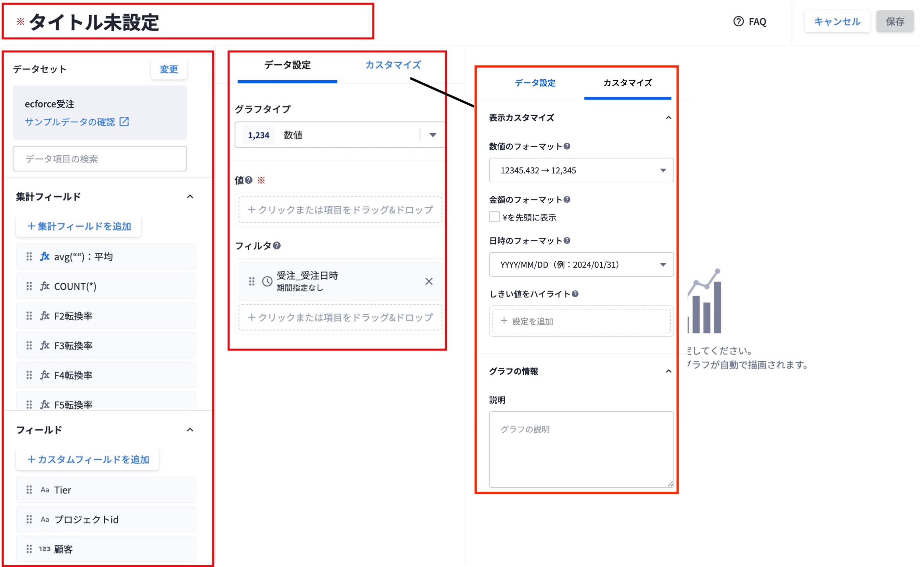The height and width of the screenshot is (567, 924).
Task: Click the fx icon of F3転換率
Action: [45, 345]
